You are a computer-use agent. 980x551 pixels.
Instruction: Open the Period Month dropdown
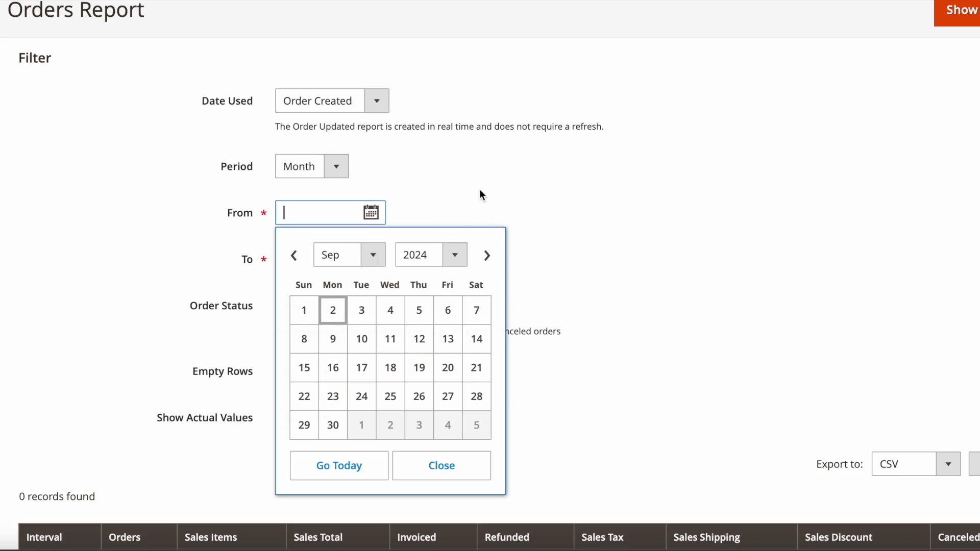click(x=311, y=166)
